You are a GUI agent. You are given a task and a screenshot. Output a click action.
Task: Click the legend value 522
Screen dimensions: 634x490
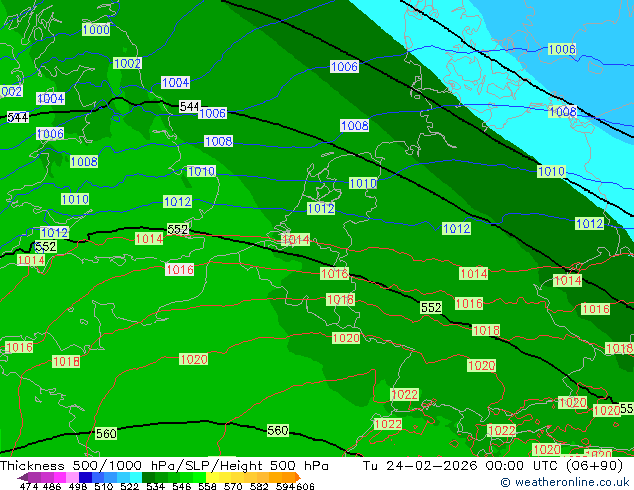tap(129, 486)
